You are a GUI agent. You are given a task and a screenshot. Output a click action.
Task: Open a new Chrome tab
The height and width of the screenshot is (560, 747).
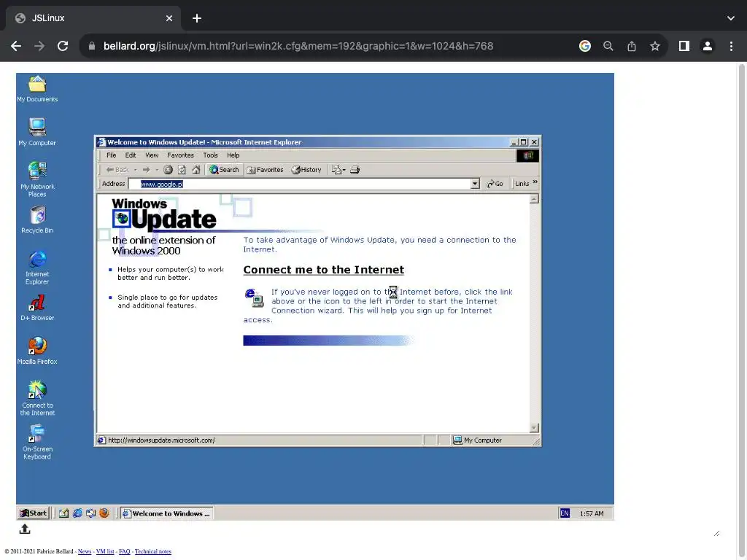click(197, 18)
